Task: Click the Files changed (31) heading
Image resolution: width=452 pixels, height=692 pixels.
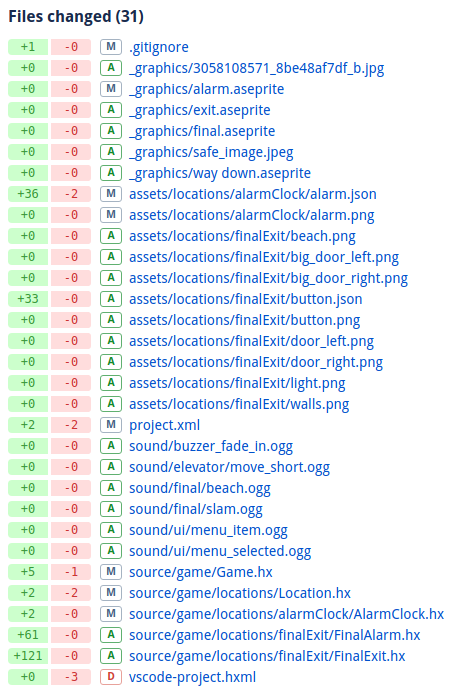Action: click(x=76, y=17)
